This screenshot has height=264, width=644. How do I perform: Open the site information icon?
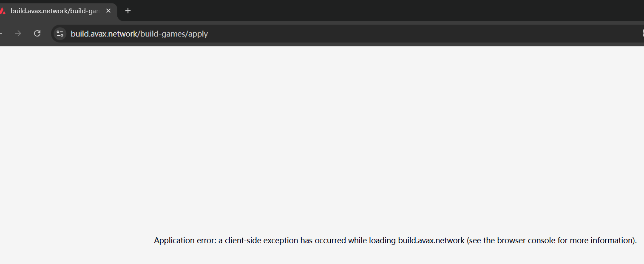(x=60, y=34)
